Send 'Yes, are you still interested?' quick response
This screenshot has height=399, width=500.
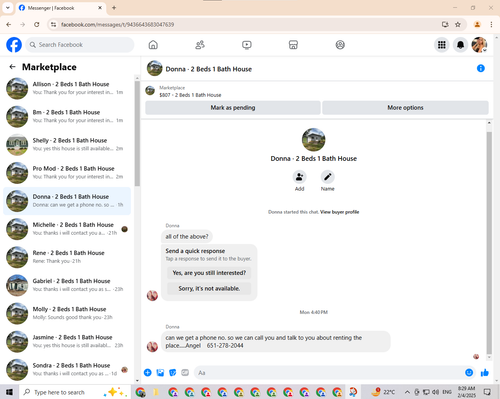[x=209, y=273]
